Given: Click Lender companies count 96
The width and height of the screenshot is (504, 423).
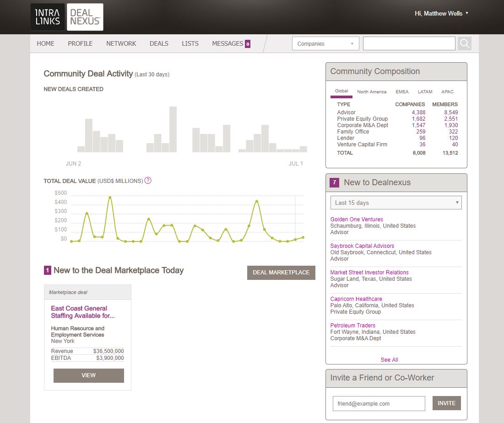Looking at the screenshot, I should pyautogui.click(x=423, y=138).
